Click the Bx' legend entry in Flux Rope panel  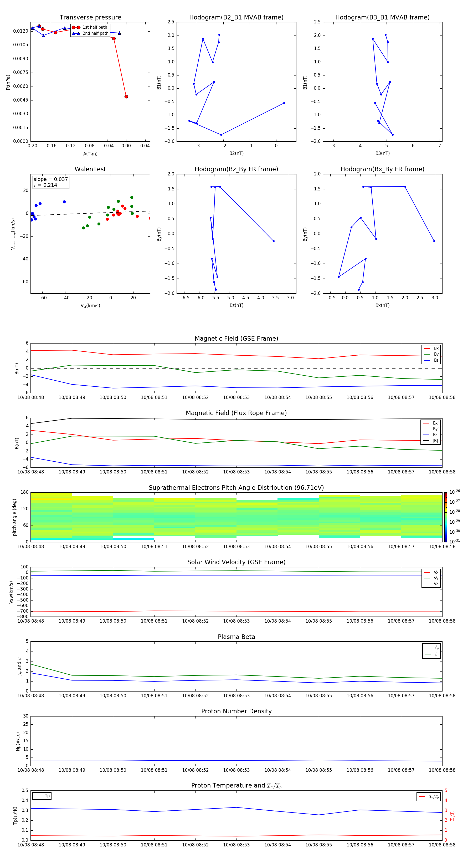pyautogui.click(x=431, y=423)
